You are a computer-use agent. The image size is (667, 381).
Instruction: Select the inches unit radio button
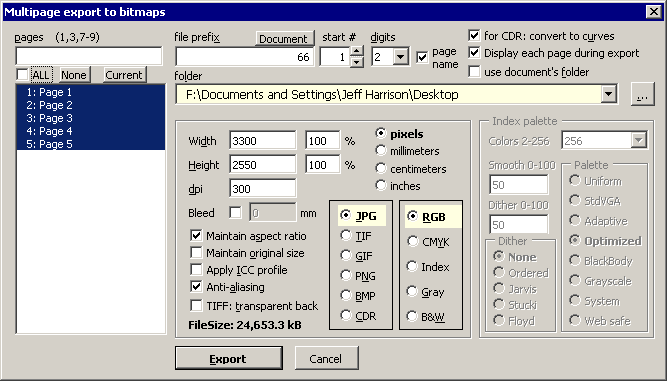coord(381,185)
